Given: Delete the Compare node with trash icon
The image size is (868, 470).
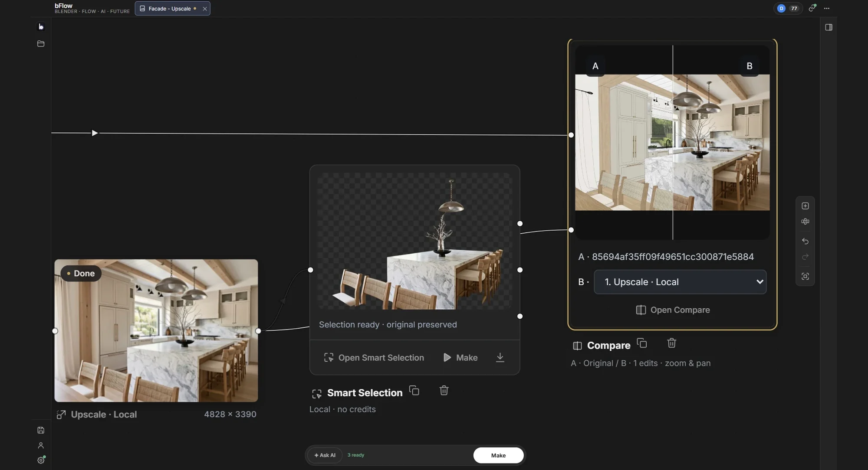Looking at the screenshot, I should [x=671, y=343].
